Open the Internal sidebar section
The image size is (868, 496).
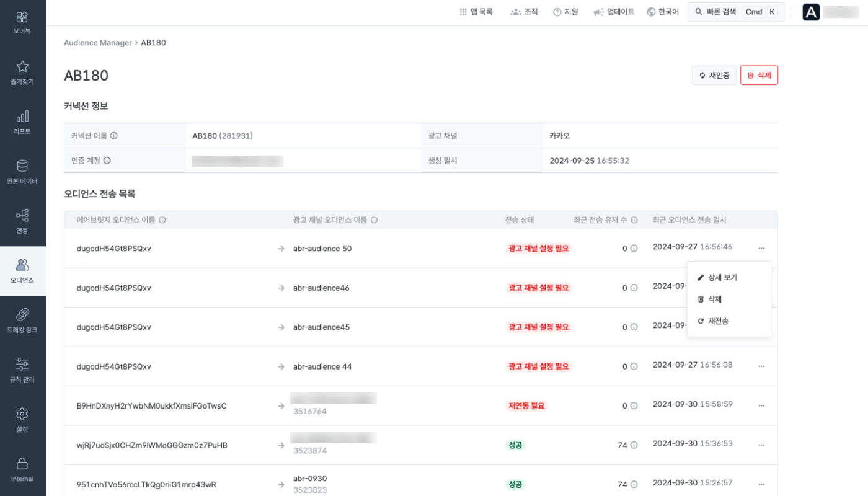(22, 469)
